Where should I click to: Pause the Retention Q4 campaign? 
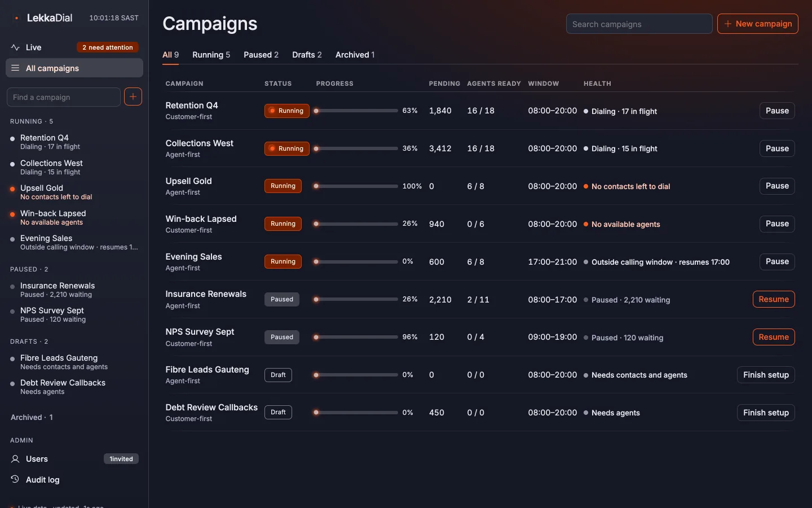coord(777,111)
